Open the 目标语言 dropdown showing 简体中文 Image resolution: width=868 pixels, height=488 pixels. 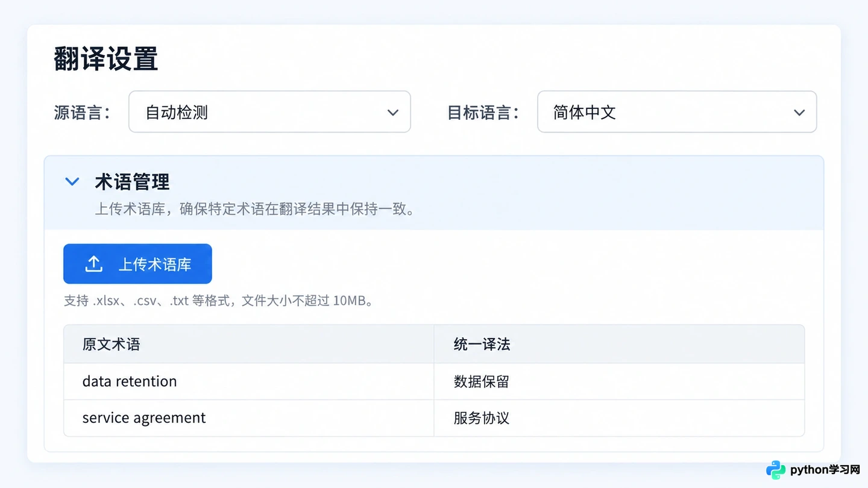point(677,111)
